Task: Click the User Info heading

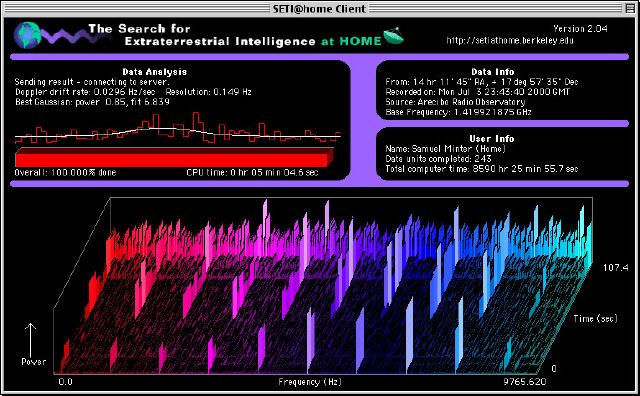Action: point(492,139)
